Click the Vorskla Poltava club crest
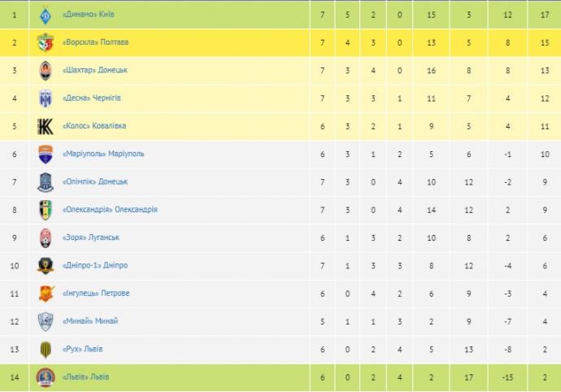 46,42
